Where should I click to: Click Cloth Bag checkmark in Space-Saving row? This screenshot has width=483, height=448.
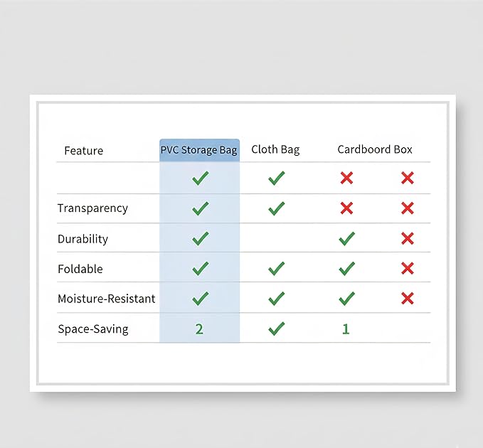(277, 329)
